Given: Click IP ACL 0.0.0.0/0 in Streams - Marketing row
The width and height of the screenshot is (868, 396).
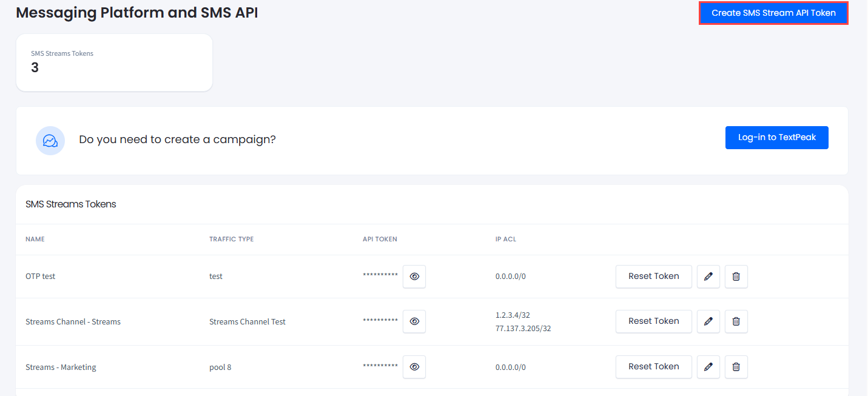Looking at the screenshot, I should 511,367.
